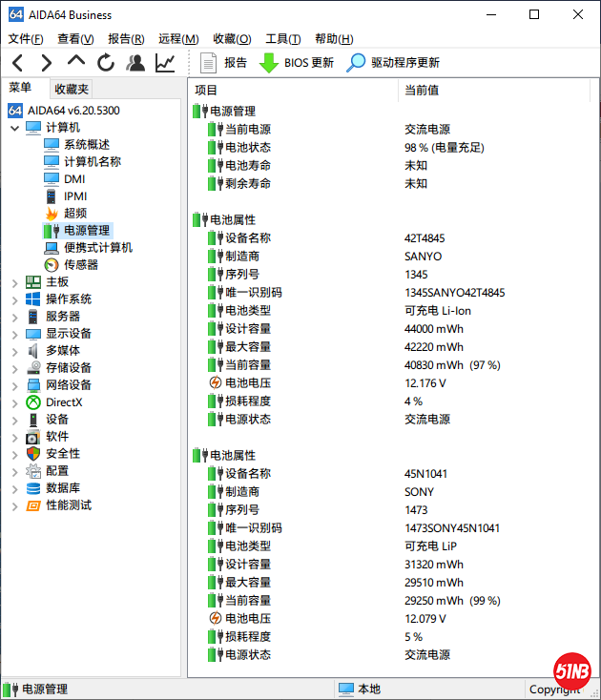Expand the 存储设备 tree node
The height and width of the screenshot is (700, 601).
14,368
